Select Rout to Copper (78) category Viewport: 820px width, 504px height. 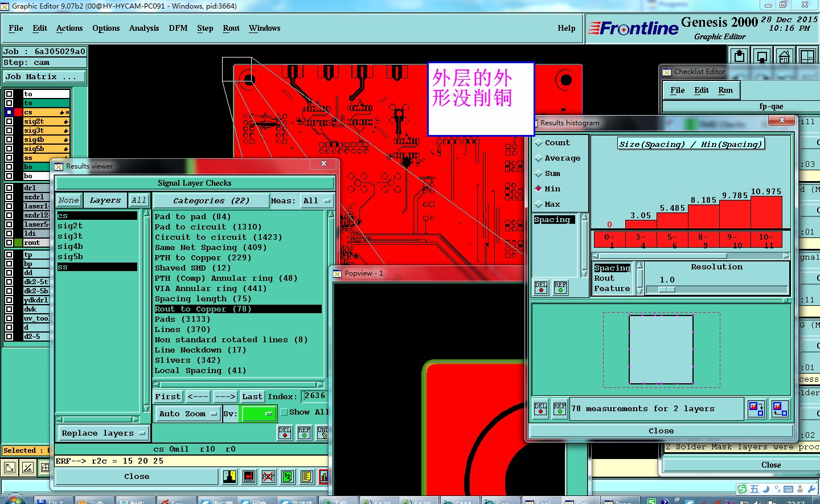click(x=238, y=309)
